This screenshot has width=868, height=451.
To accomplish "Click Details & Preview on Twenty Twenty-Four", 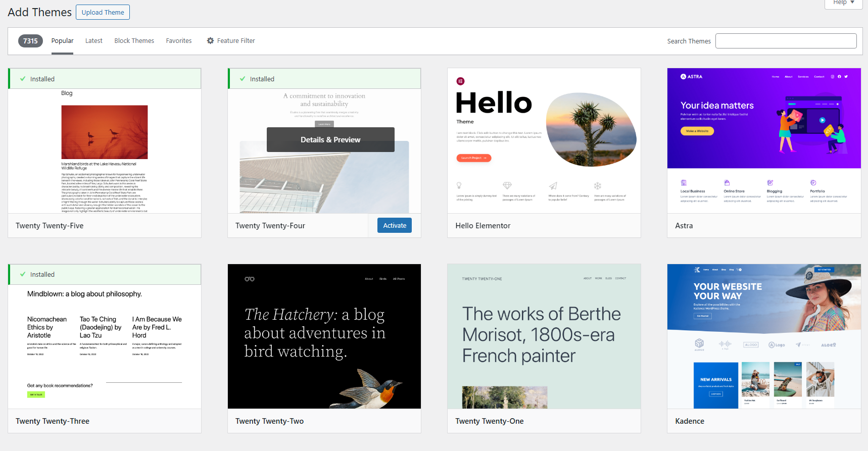I will (x=330, y=140).
